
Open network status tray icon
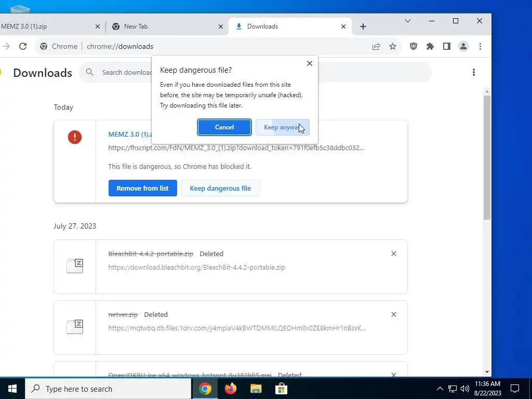(x=453, y=389)
